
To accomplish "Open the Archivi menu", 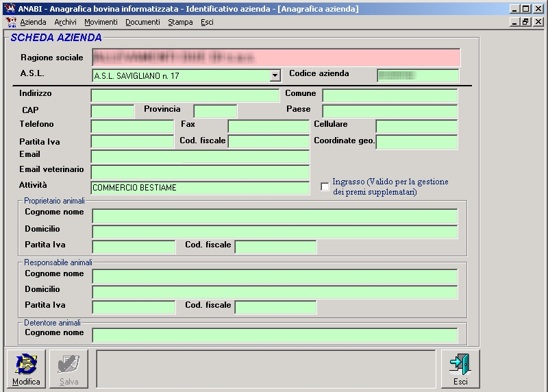I will tap(66, 22).
